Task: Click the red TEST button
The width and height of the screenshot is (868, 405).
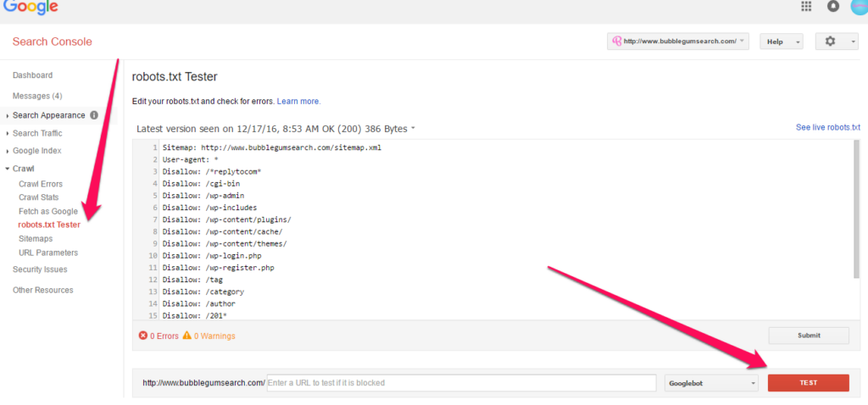Action: pyautogui.click(x=808, y=383)
